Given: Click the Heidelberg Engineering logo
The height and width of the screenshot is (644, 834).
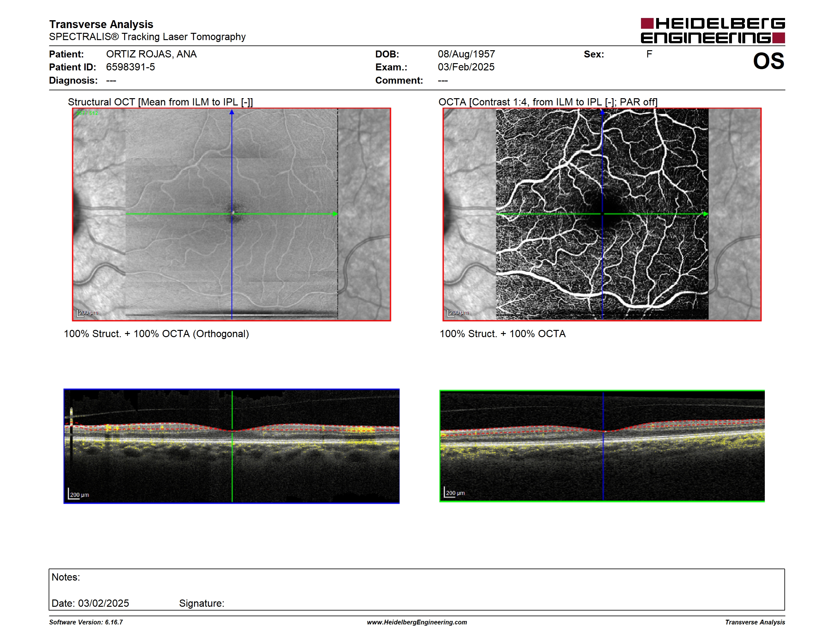Looking at the screenshot, I should (713, 31).
